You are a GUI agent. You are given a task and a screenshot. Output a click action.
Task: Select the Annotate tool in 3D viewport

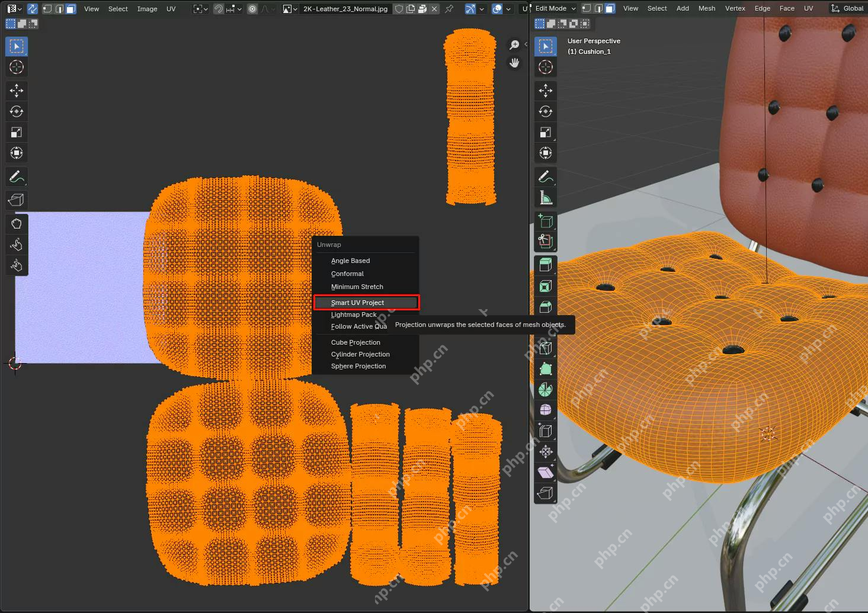pos(546,176)
